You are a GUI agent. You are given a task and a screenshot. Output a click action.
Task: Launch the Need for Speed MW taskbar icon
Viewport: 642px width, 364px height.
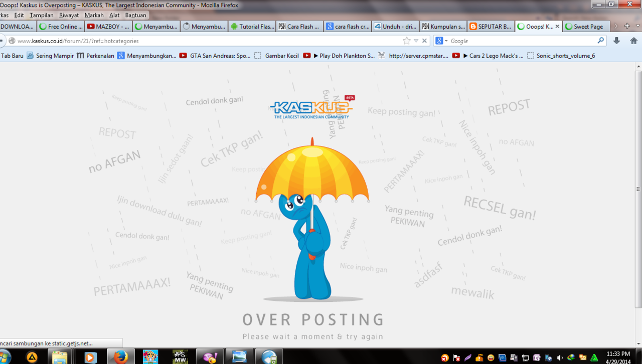tap(180, 356)
